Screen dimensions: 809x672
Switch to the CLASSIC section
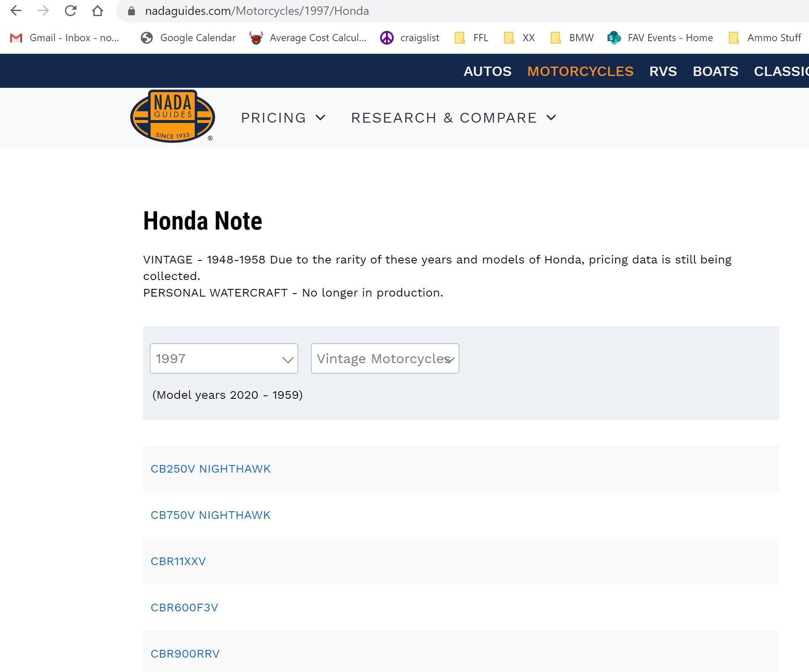781,71
